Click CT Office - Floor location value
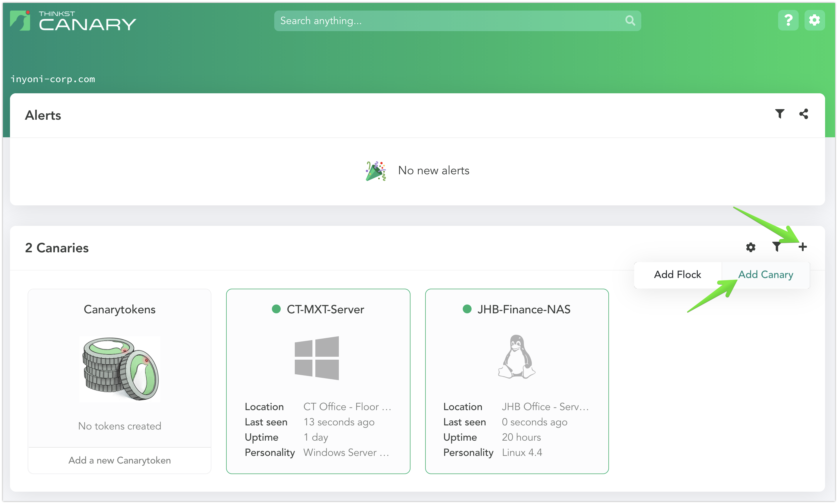838x504 pixels. point(347,407)
